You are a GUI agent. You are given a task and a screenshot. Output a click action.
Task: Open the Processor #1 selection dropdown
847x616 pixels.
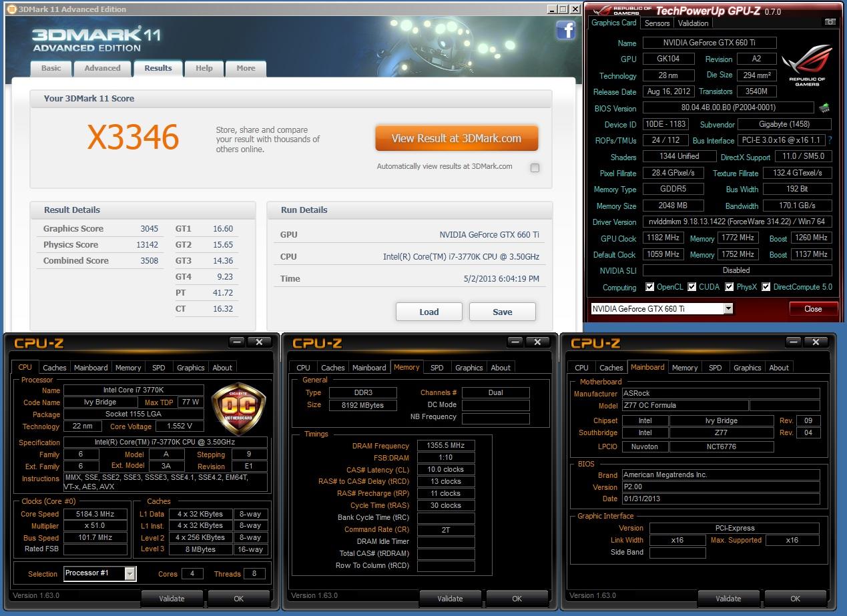pos(130,573)
